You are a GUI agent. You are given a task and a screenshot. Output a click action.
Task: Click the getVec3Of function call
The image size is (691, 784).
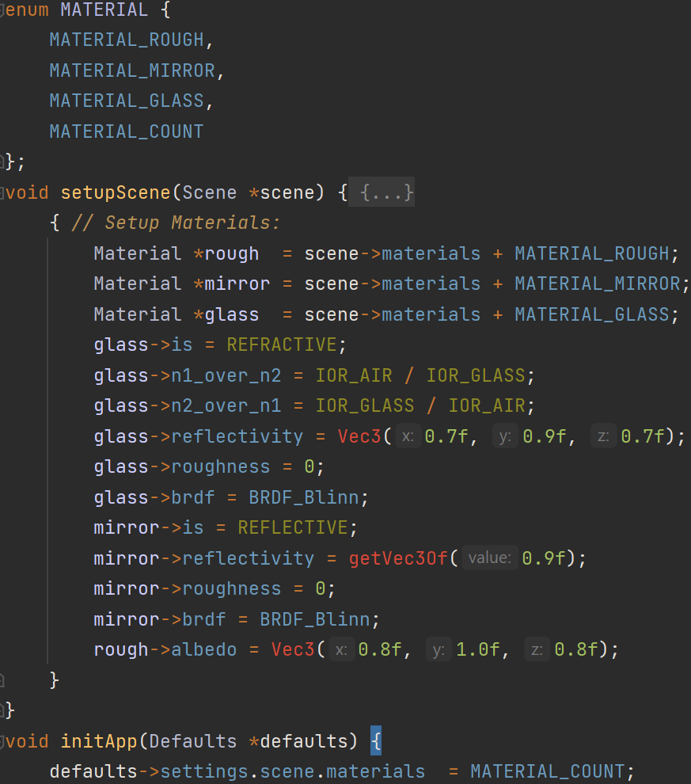(398, 558)
